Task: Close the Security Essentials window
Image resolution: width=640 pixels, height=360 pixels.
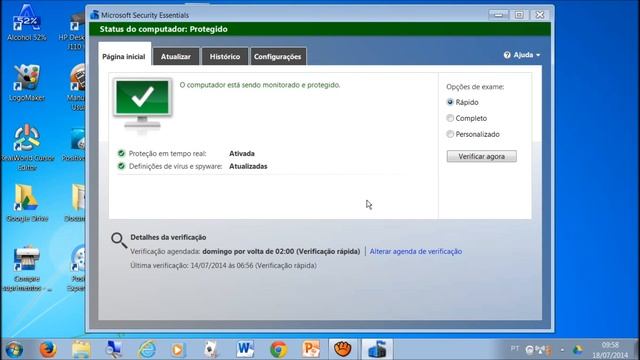Action: coord(540,15)
